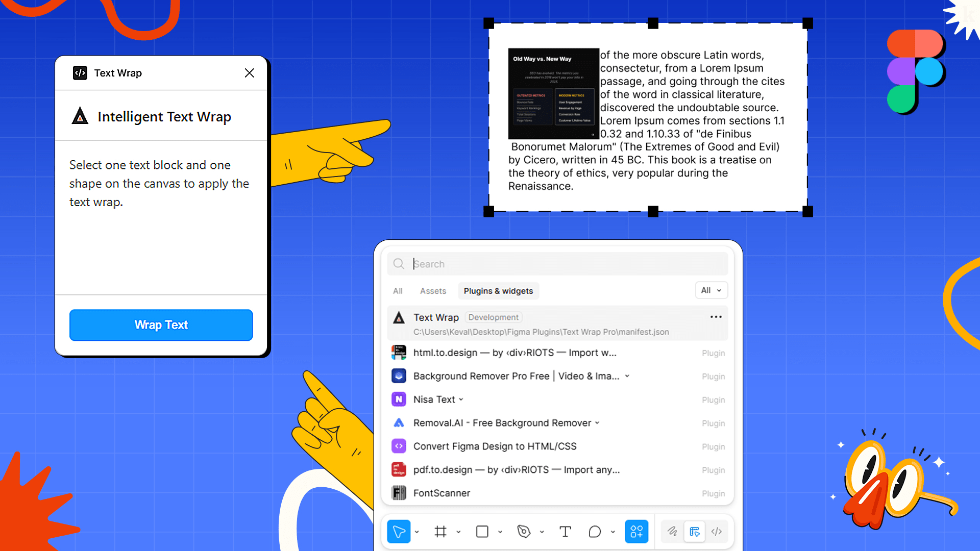Select the Text tool
The width and height of the screenshot is (980, 551).
coord(565,532)
